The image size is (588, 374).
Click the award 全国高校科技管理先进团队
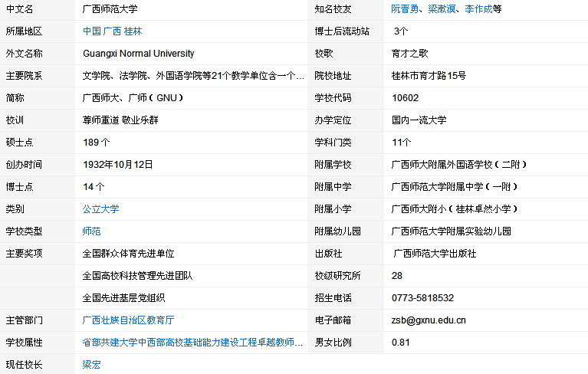tap(138, 276)
